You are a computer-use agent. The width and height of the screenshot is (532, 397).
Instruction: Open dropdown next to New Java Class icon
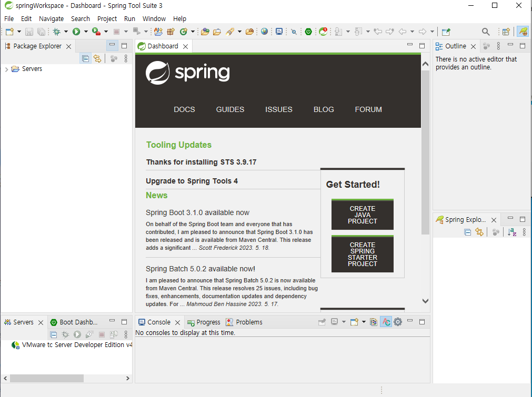click(193, 32)
